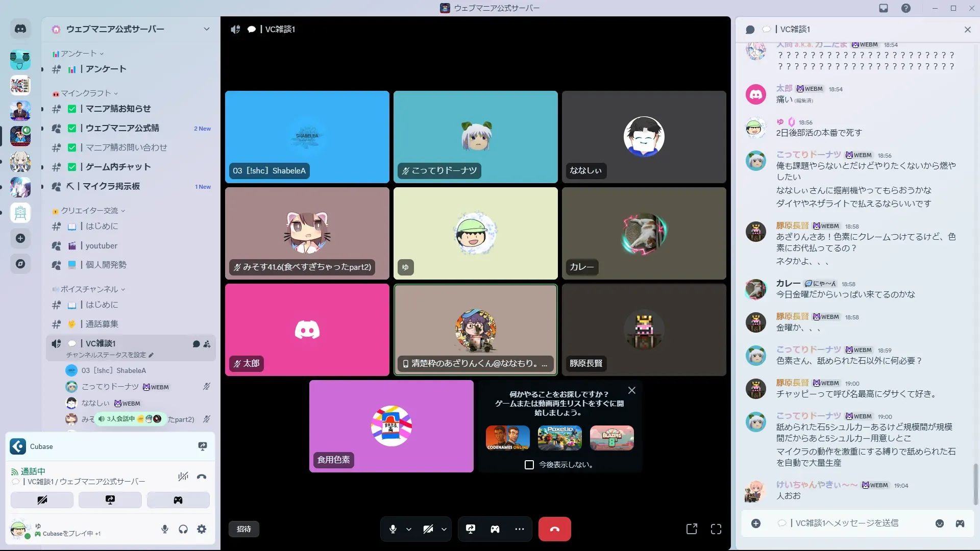The height and width of the screenshot is (551, 980).
Task: Open the ゲーム内チャット channel
Action: 118,167
